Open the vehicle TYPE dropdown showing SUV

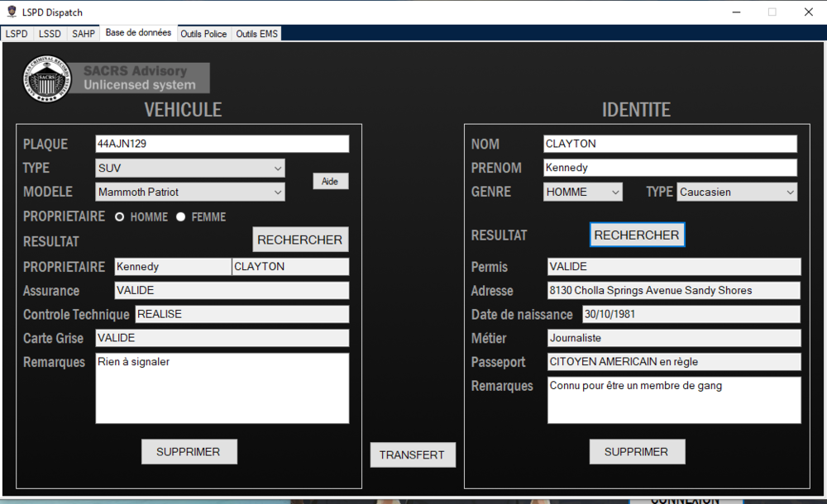coord(189,168)
